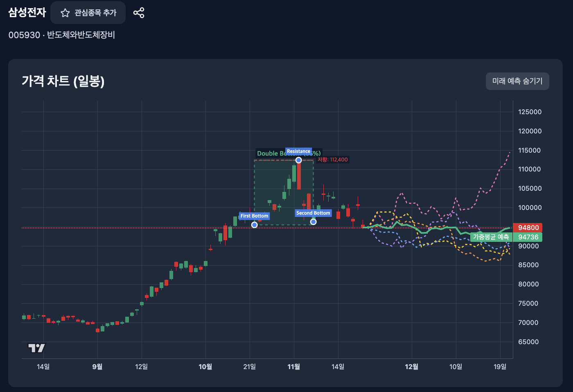Click the Resistance label tag

coord(298,151)
